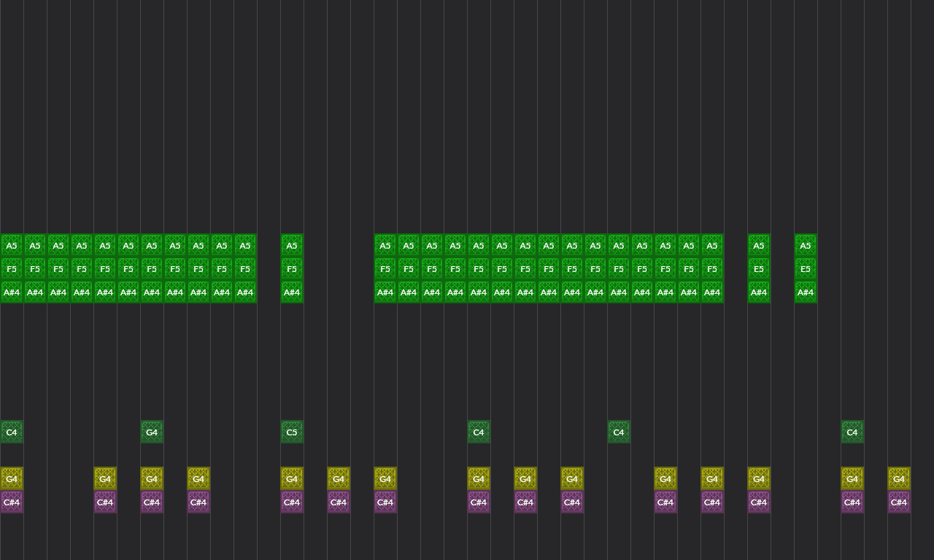Click the very first A5 note block
Screen dimensions: 934x560
pos(12,245)
